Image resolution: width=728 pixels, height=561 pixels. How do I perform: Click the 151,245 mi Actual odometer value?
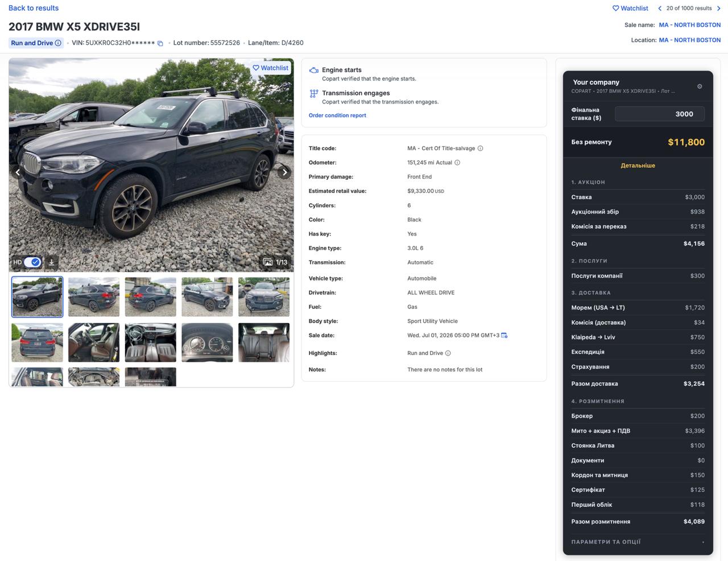click(429, 163)
